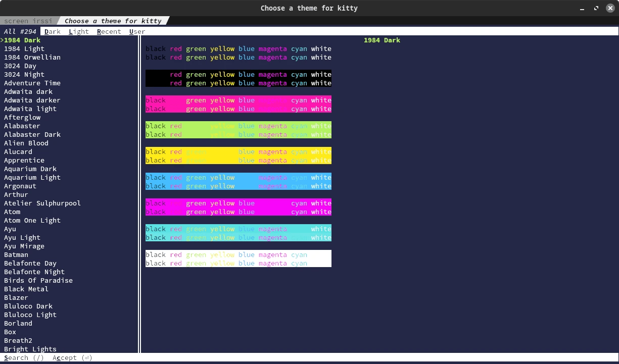
Task: Switch to the 'screen irssi' terminal tab
Action: tap(28, 21)
